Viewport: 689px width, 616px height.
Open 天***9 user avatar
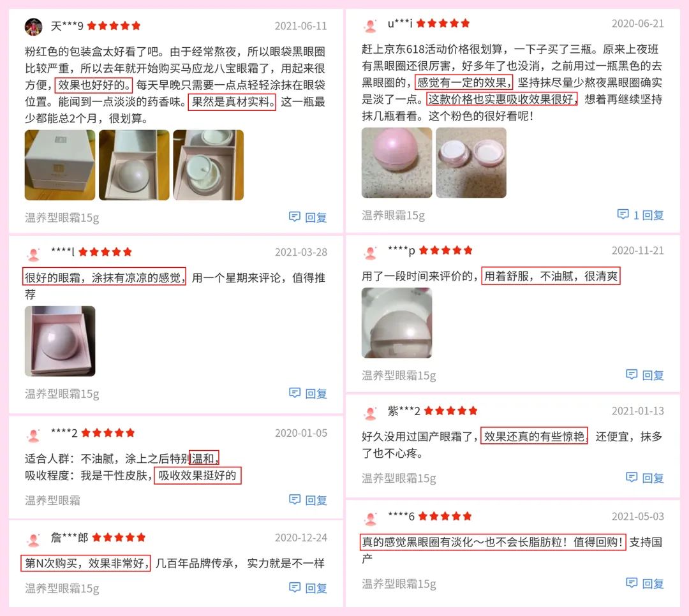point(33,27)
